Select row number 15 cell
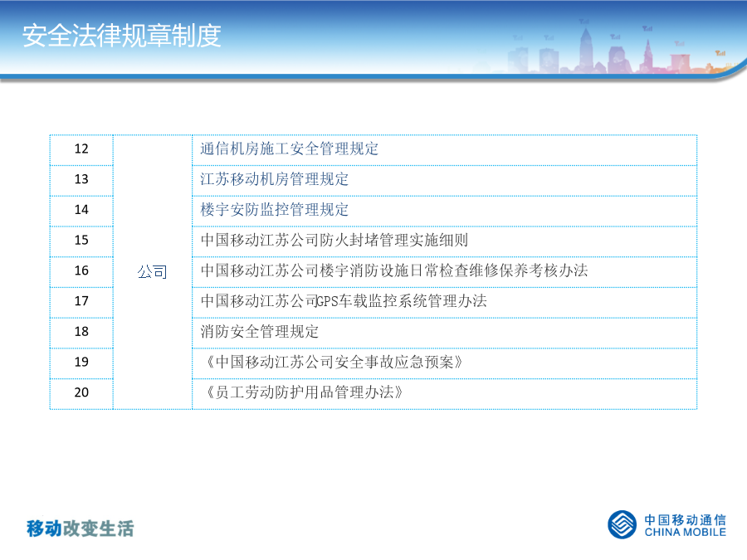747x560 pixels. coord(81,241)
